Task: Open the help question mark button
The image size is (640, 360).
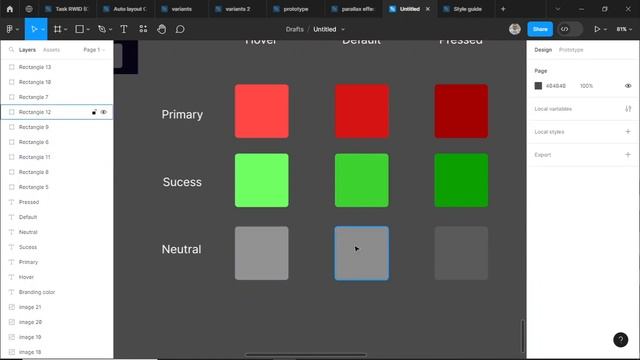Action: pyautogui.click(x=620, y=340)
